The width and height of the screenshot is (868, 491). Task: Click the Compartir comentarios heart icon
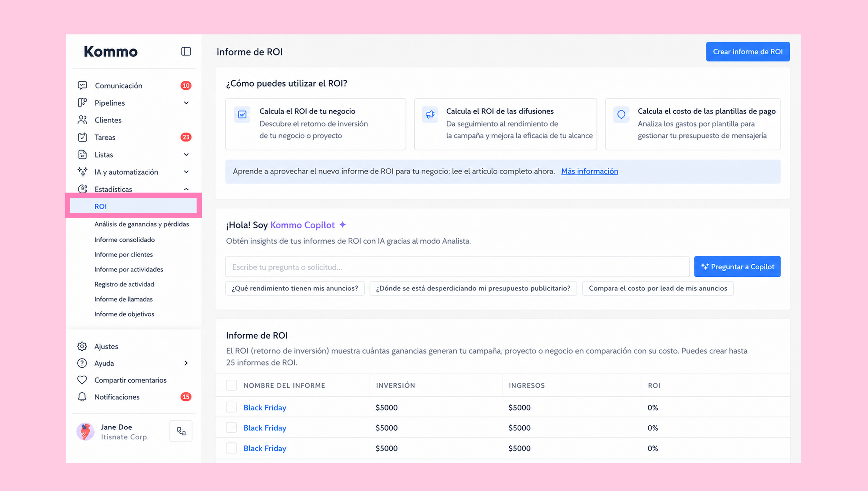click(82, 380)
